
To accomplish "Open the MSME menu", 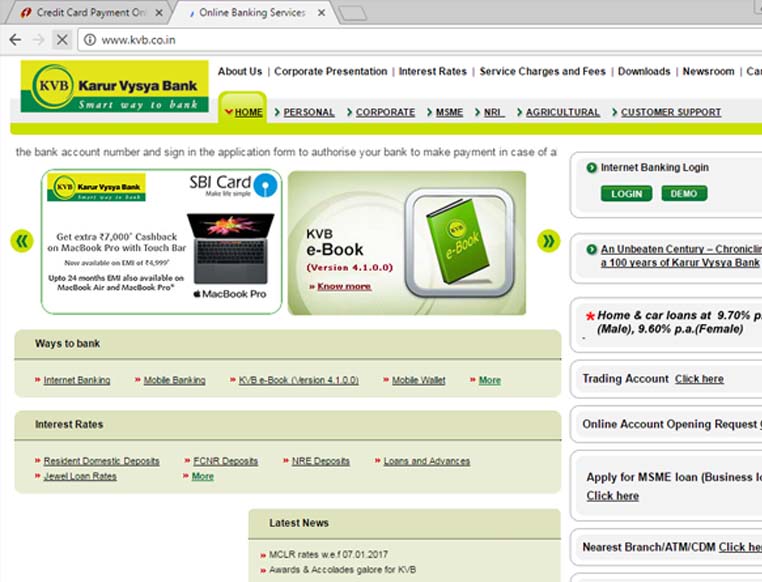I will pyautogui.click(x=449, y=112).
